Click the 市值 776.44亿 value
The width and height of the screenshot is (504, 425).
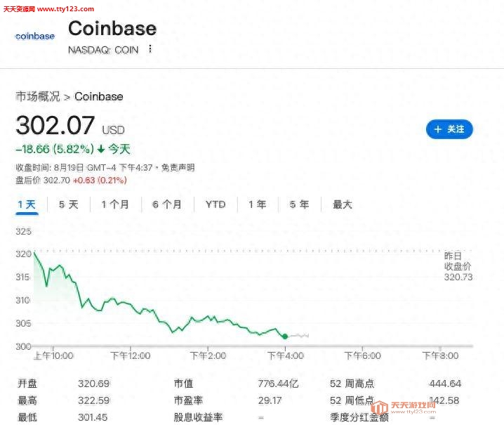coord(279,384)
